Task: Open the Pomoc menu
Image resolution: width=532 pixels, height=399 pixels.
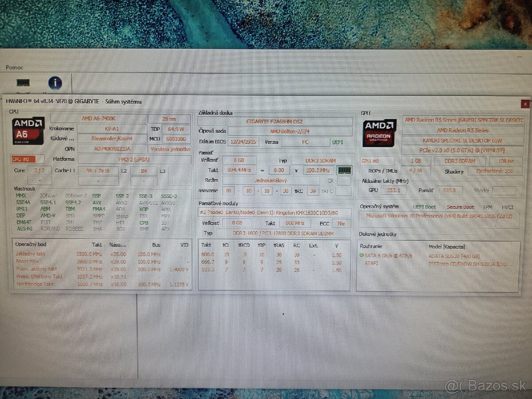Action: pyautogui.click(x=15, y=67)
